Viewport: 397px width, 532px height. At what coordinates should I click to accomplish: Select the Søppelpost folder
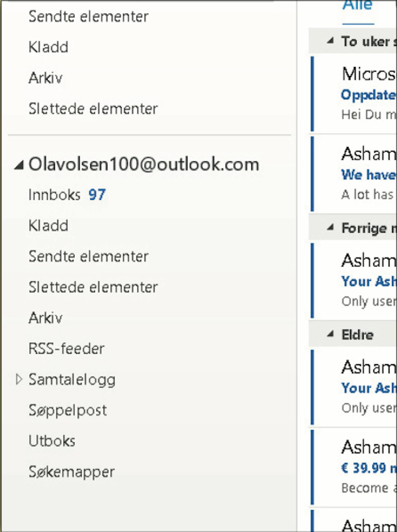68,410
